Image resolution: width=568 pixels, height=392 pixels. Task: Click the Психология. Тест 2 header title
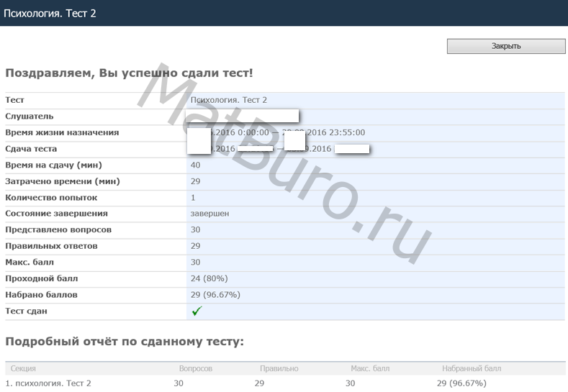50,13
